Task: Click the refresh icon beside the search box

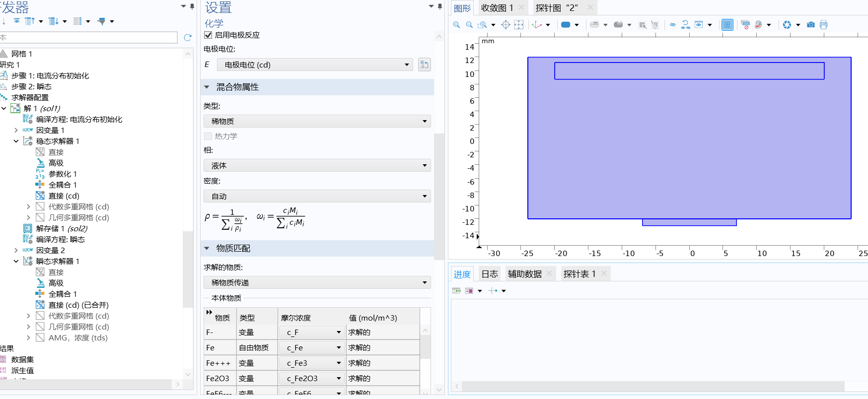Action: pyautogui.click(x=187, y=38)
